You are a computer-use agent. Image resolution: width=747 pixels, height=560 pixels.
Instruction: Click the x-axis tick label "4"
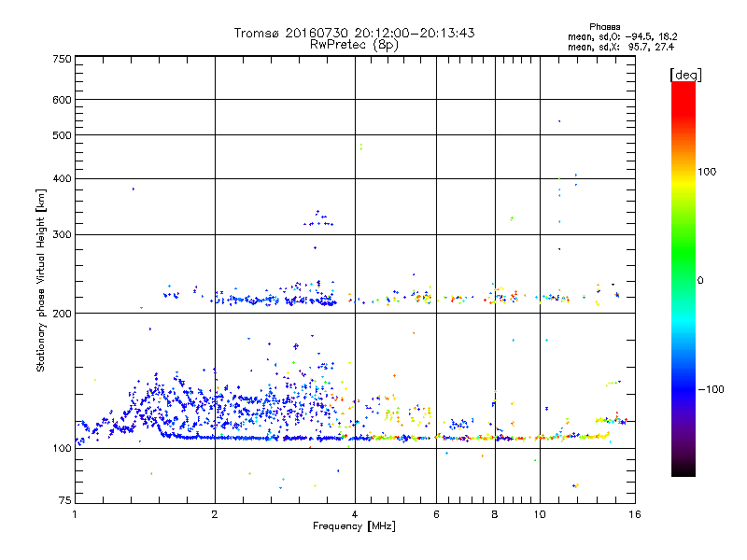pos(355,514)
